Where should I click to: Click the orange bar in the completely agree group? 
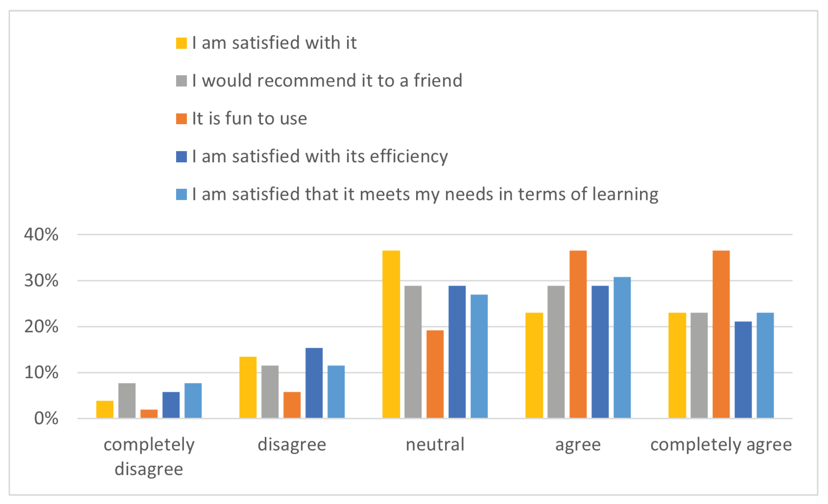coord(721,334)
